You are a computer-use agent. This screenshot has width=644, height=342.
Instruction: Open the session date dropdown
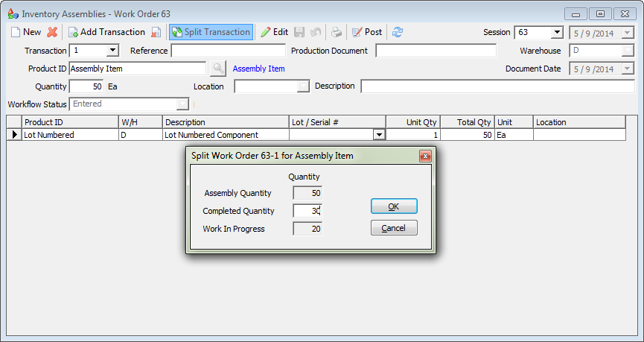[628, 33]
